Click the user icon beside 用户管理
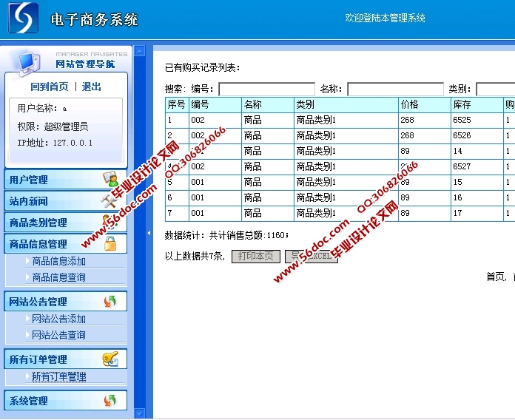The height and width of the screenshot is (420, 515). pyautogui.click(x=110, y=179)
